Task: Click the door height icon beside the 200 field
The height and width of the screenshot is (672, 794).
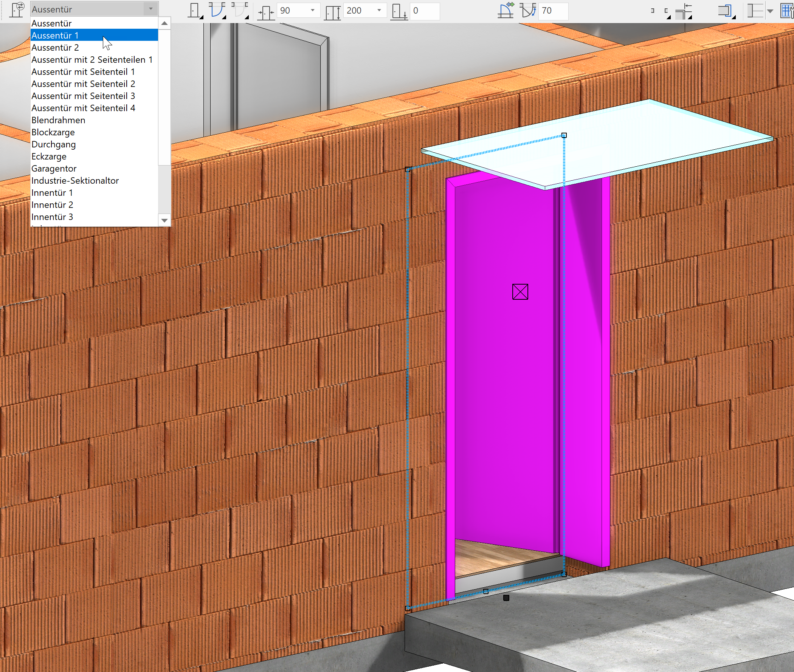Action: [x=333, y=10]
